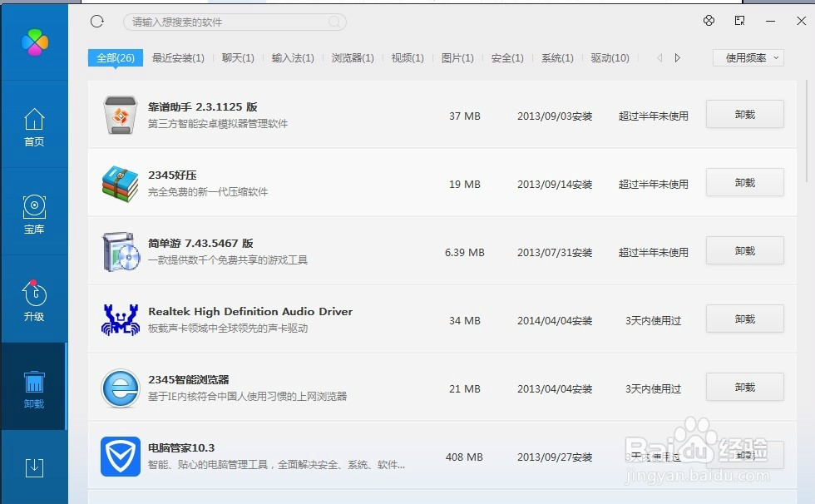Switch to 最近安装(1) tab
Image resolution: width=815 pixels, height=504 pixels.
click(178, 57)
